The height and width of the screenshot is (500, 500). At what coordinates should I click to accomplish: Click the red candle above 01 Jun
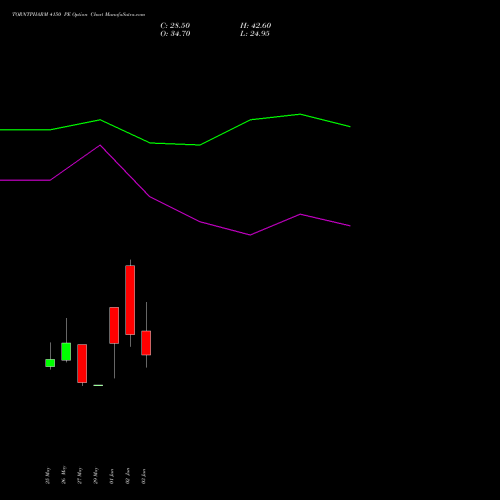tap(114, 325)
